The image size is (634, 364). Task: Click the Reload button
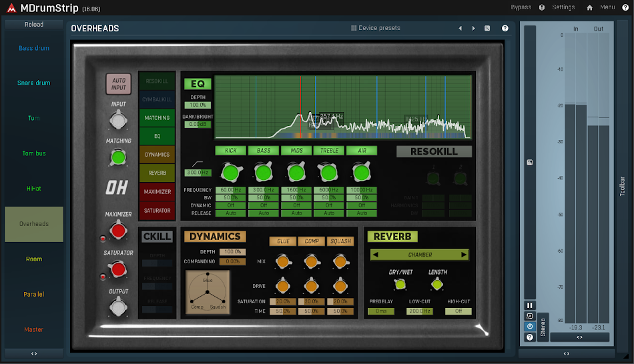(34, 25)
